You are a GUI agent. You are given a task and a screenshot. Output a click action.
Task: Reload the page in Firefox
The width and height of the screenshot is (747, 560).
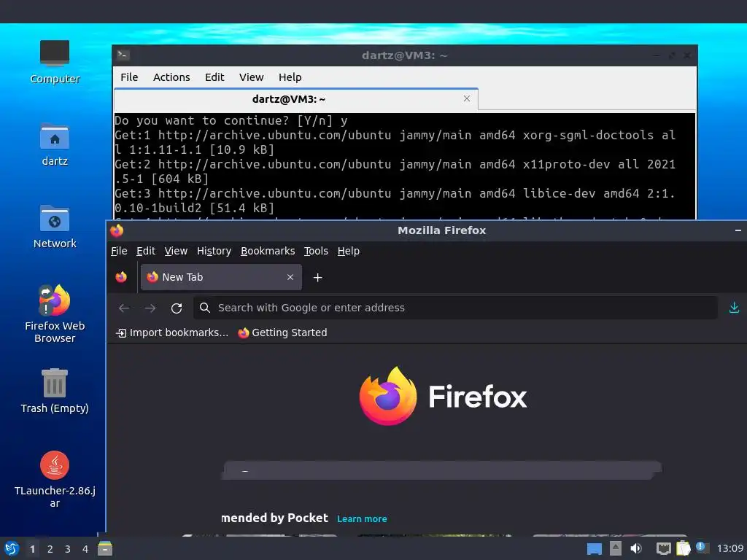click(x=177, y=308)
